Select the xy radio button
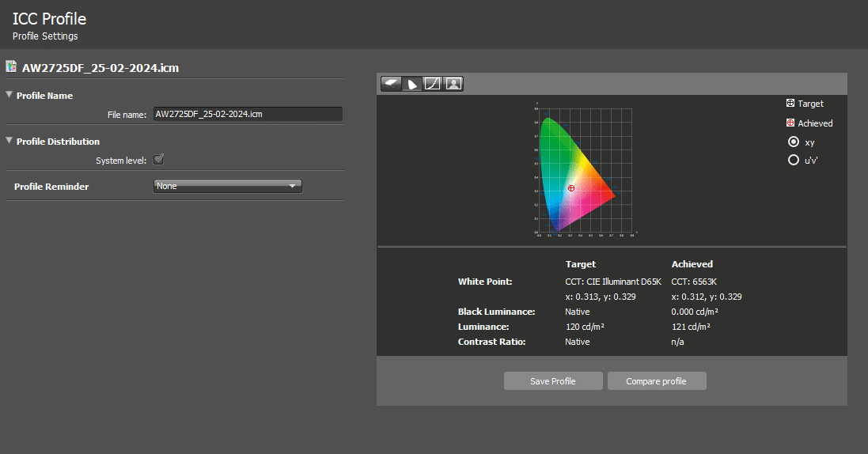Viewport: 868px width, 454px height. 794,142
